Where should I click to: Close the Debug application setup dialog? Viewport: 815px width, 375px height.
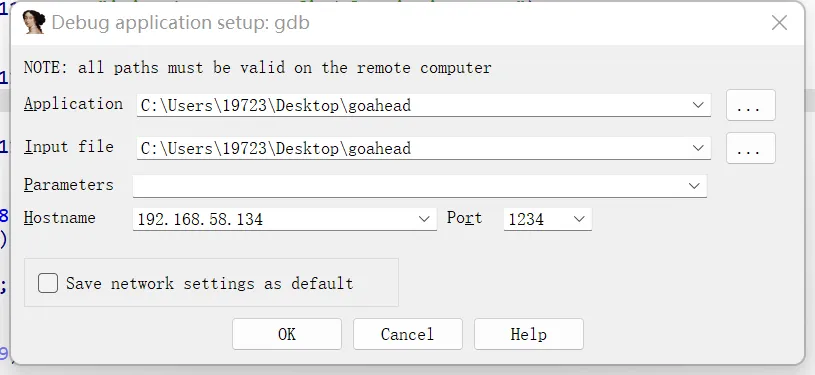pyautogui.click(x=779, y=23)
